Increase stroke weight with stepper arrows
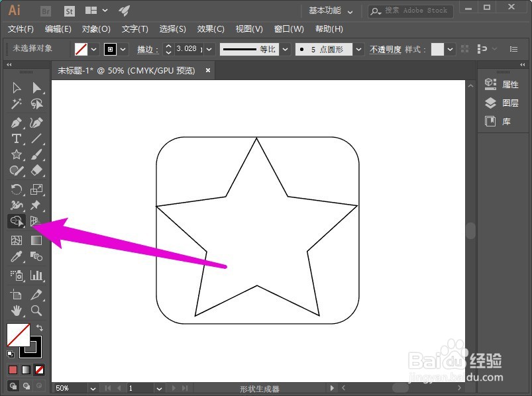 coord(169,46)
